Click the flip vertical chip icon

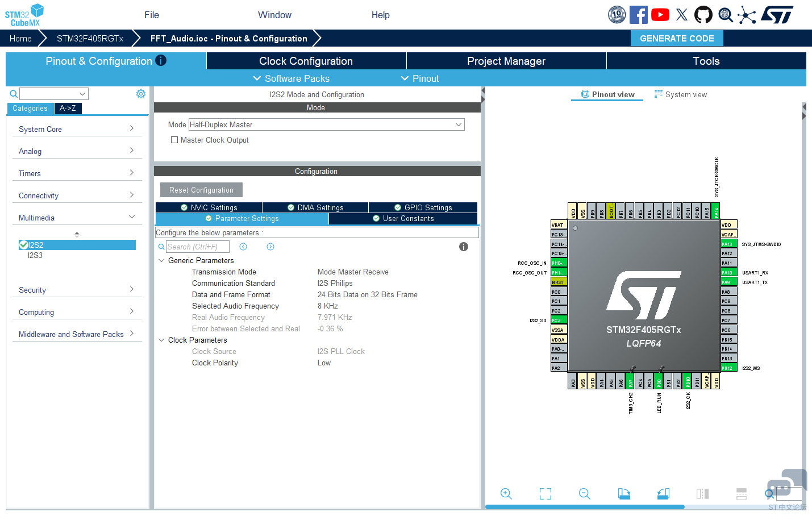tap(742, 494)
